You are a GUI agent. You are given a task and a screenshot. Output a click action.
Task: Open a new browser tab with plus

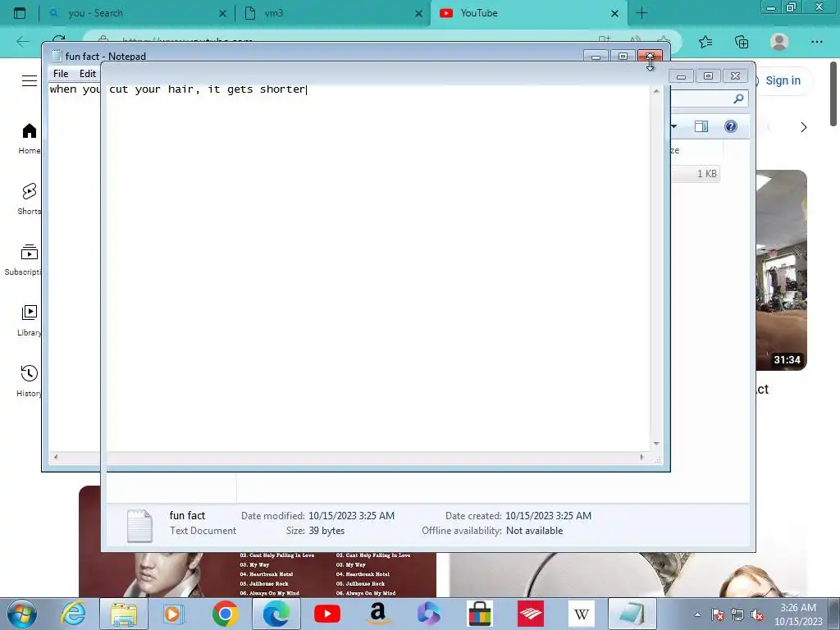[x=641, y=13]
